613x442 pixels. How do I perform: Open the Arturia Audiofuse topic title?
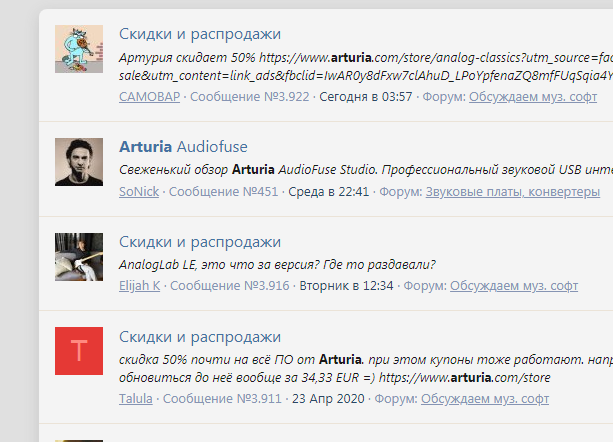click(x=183, y=146)
